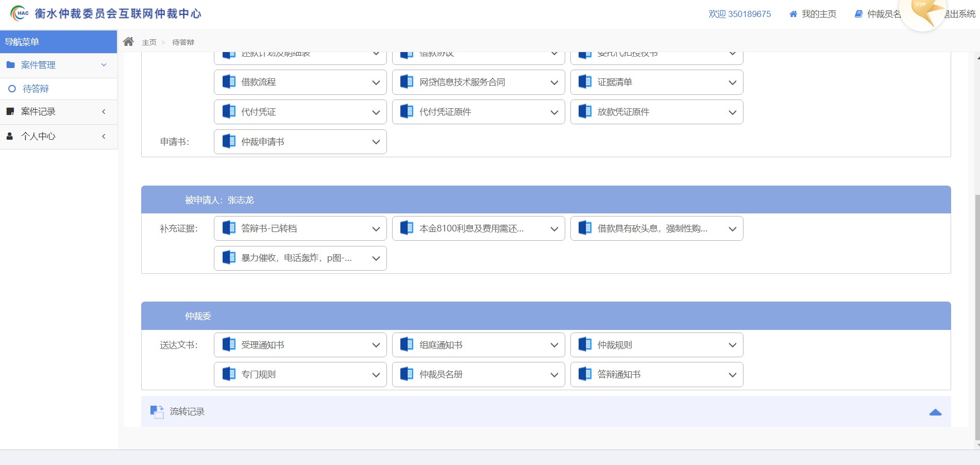Expand the 证据清单 dropdown arrow

click(x=733, y=82)
